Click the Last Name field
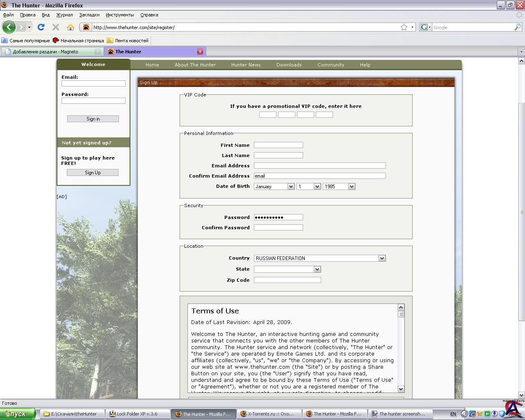 point(278,155)
